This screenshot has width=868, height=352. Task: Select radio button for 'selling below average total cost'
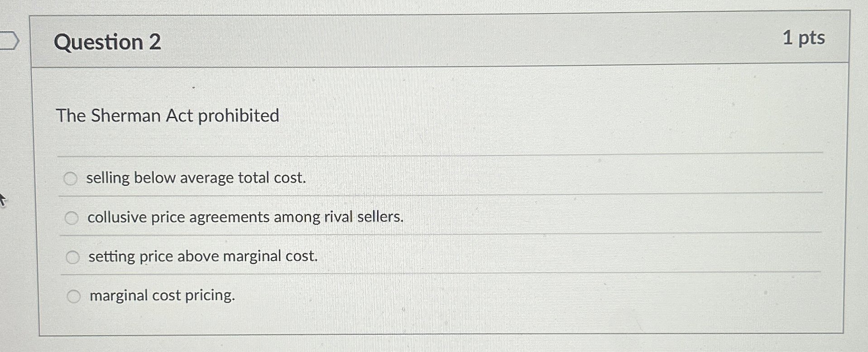[x=72, y=178]
